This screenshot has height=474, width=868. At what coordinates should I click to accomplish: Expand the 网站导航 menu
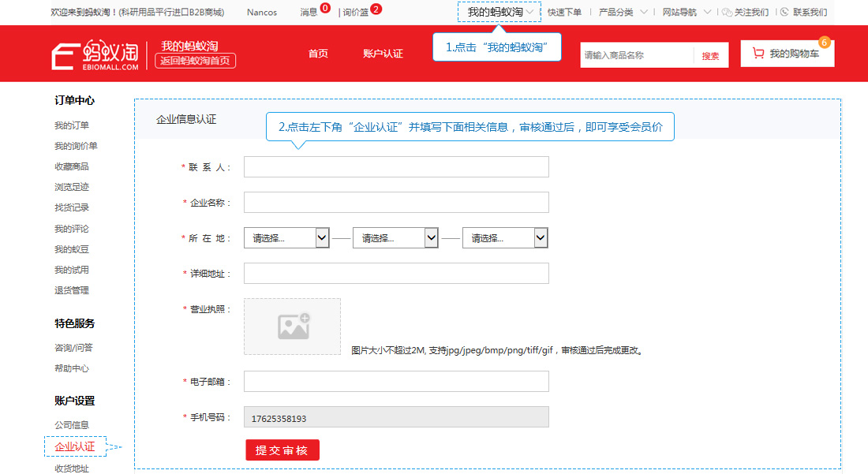click(687, 12)
